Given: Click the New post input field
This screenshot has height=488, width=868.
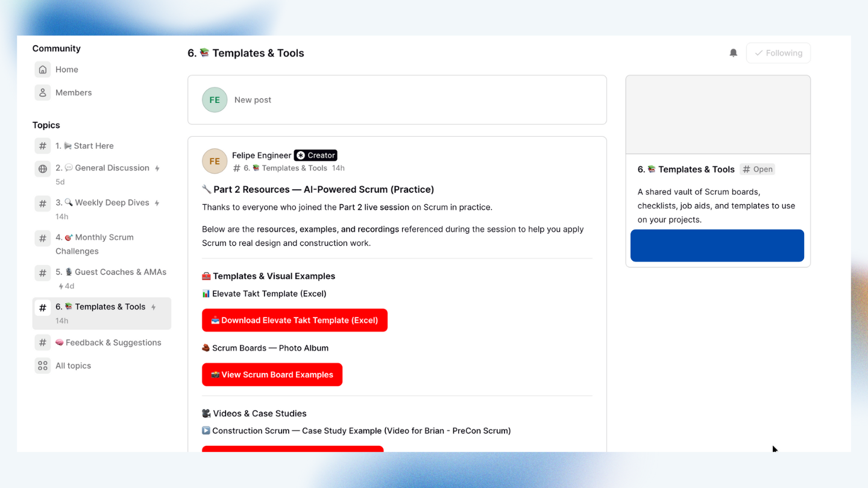Looking at the screenshot, I should pos(410,100).
